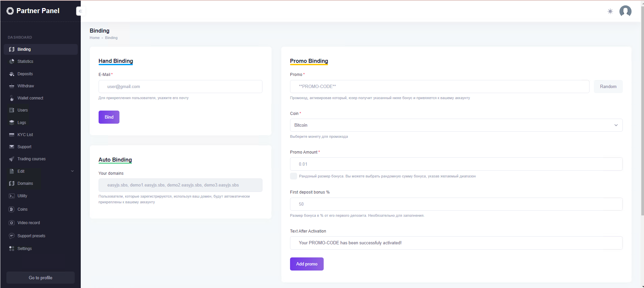Viewport: 644px width, 288px height.
Task: Click the Add promo button
Action: 307,264
